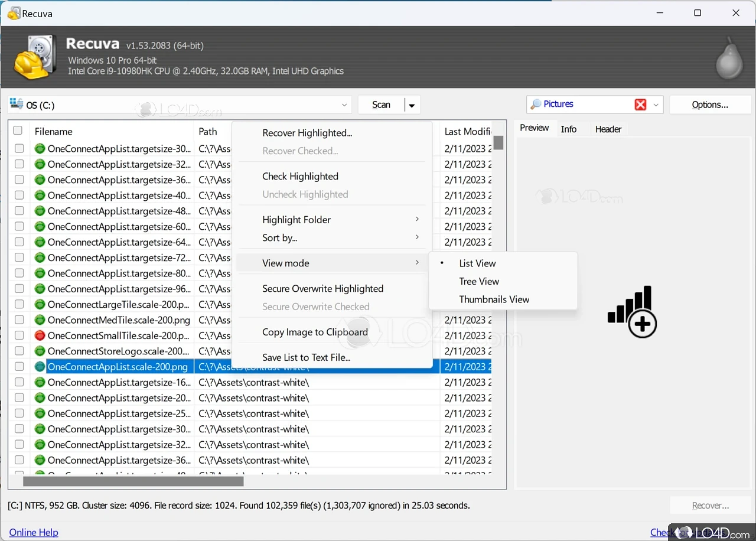The width and height of the screenshot is (756, 541).
Task: Click green status icon of OneConnectAppList.targetsize-25
Action: tap(40, 413)
